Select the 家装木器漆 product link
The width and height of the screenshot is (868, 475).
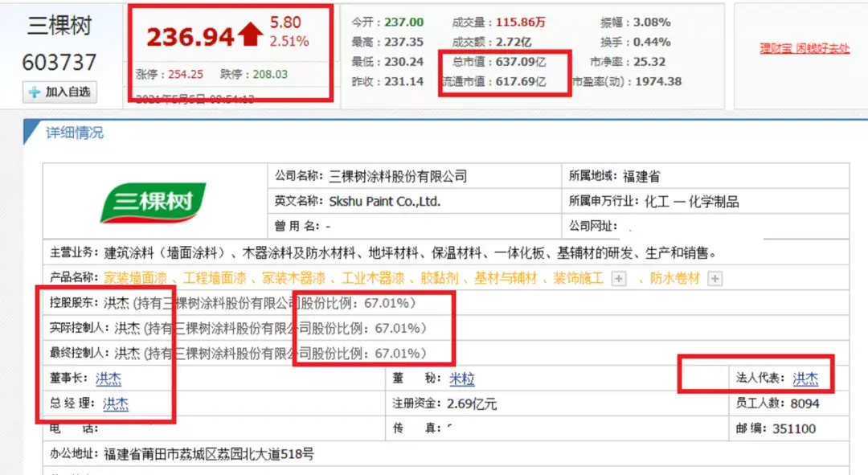294,278
